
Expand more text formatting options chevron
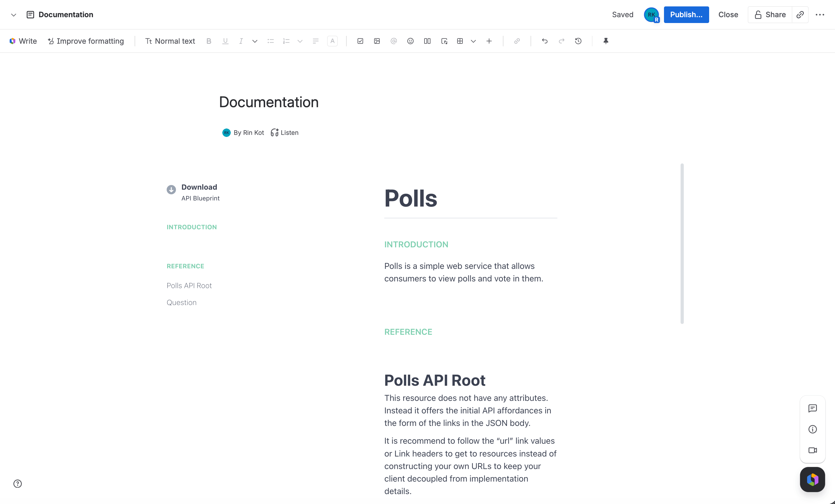coord(255,41)
